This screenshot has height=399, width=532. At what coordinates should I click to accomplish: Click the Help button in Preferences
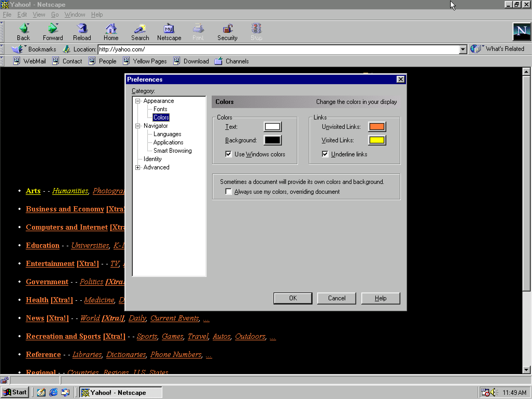pos(381,298)
